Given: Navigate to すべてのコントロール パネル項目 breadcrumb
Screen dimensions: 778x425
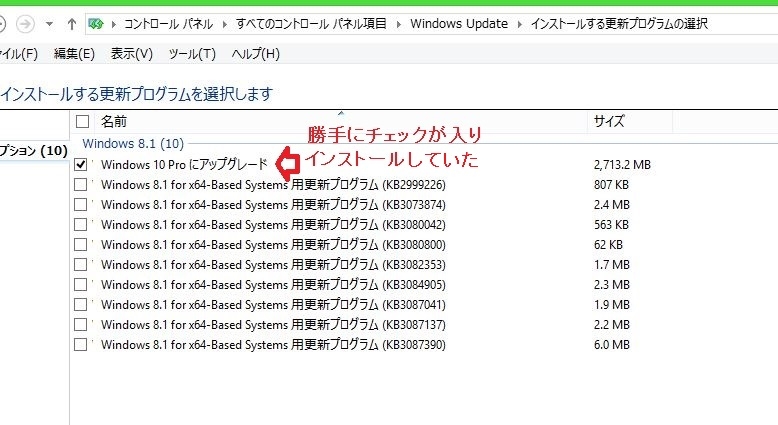Looking at the screenshot, I should coord(311,24).
